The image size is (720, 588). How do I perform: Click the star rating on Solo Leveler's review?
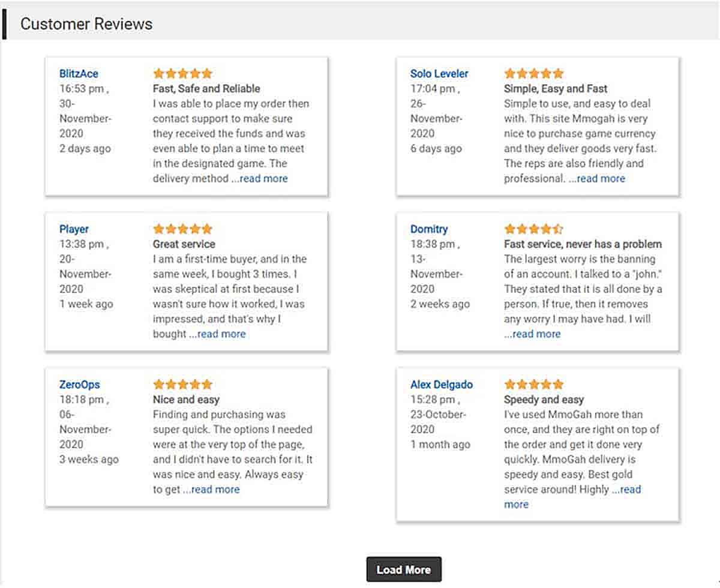coord(534,74)
